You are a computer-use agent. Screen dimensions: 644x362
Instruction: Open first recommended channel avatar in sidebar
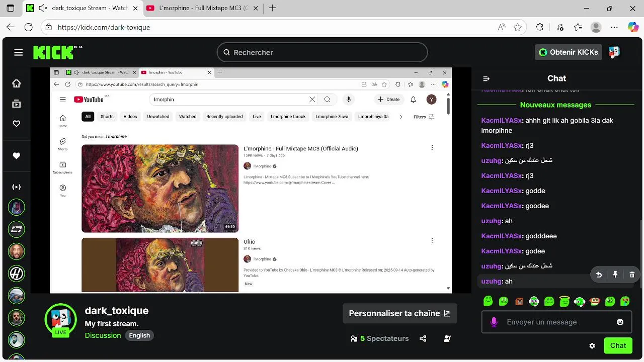(17, 207)
